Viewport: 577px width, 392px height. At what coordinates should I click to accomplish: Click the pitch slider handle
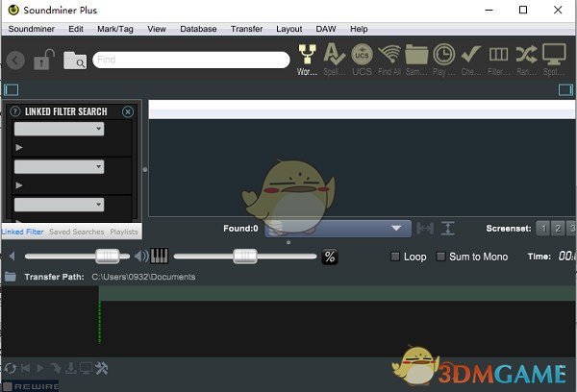[x=245, y=257]
